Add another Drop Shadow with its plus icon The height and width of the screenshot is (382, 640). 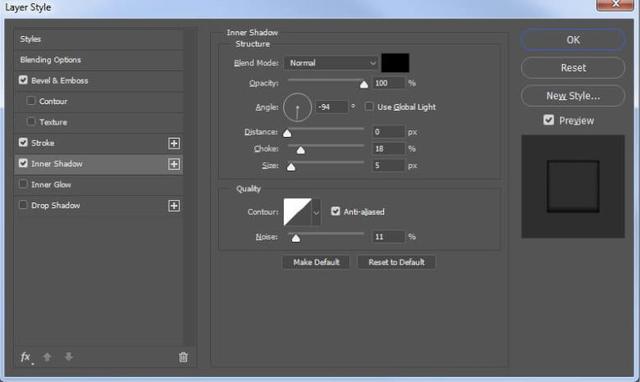click(174, 206)
